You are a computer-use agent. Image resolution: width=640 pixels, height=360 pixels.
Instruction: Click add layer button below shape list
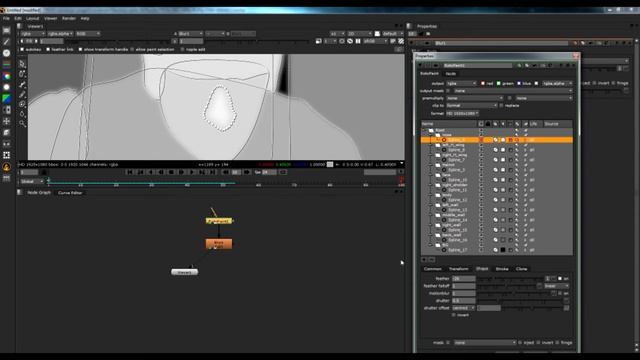[x=424, y=260]
